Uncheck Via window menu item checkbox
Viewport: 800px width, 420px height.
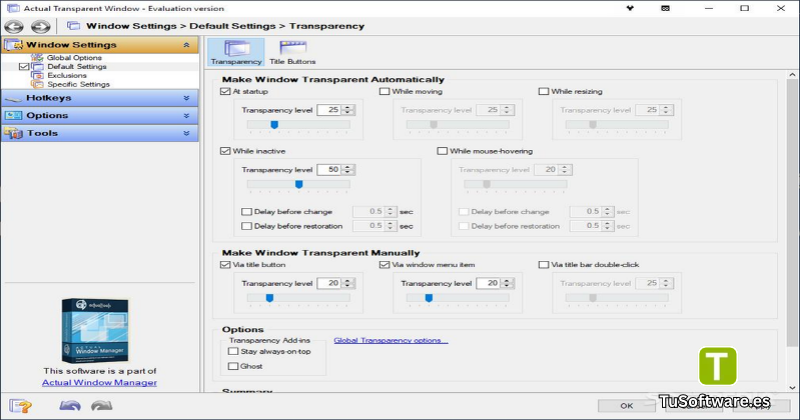384,265
